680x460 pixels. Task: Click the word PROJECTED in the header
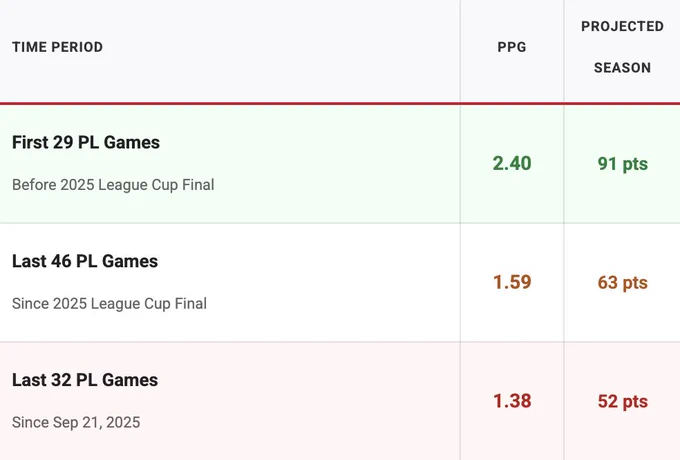(x=622, y=26)
